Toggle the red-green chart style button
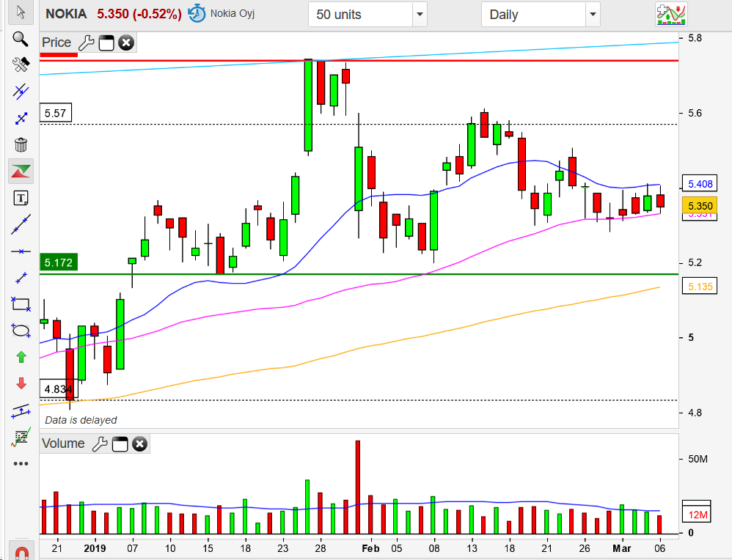This screenshot has height=560, width=732. (21, 172)
